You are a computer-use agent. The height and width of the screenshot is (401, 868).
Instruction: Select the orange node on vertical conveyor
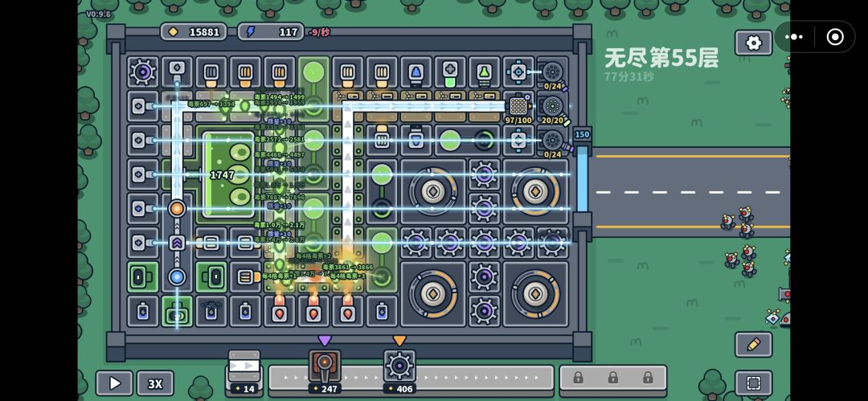[x=177, y=208]
